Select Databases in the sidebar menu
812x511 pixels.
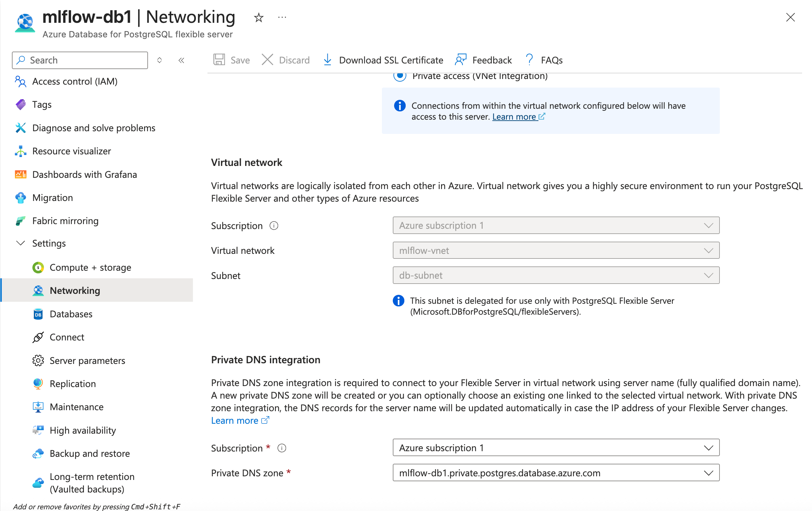pyautogui.click(x=71, y=314)
